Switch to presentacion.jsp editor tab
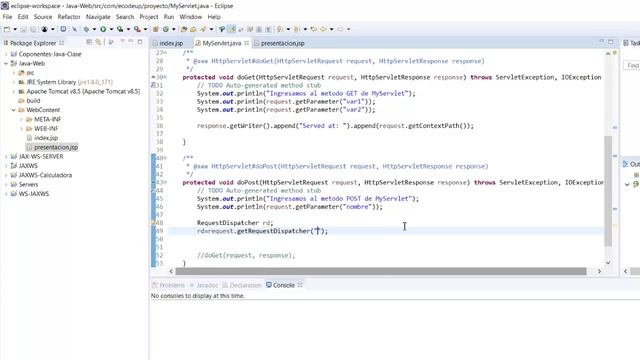The width and height of the screenshot is (640, 360). click(279, 43)
